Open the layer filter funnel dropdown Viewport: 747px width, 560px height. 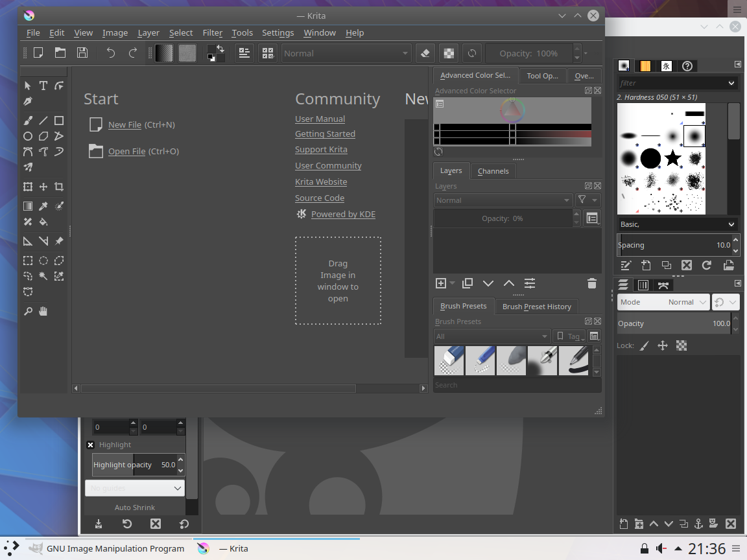click(587, 200)
